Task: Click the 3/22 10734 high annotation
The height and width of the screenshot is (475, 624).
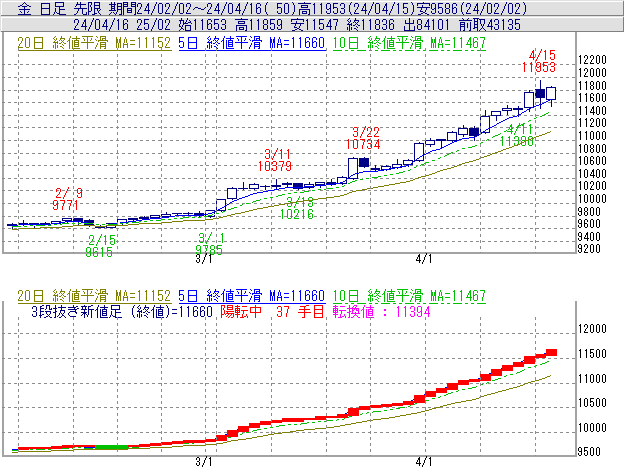Action: [363, 138]
